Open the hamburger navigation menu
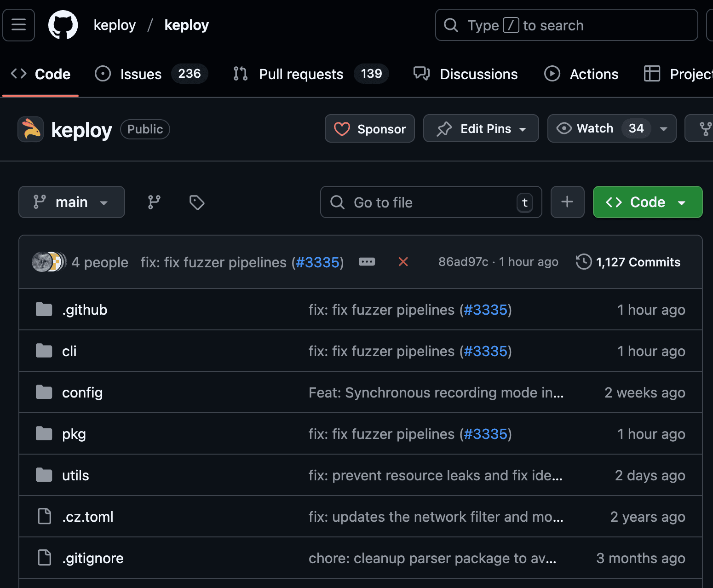Image resolution: width=713 pixels, height=588 pixels. pyautogui.click(x=18, y=25)
